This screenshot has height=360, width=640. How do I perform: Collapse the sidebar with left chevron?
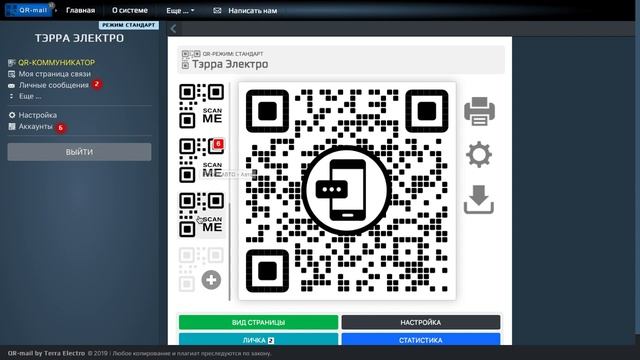[x=173, y=29]
